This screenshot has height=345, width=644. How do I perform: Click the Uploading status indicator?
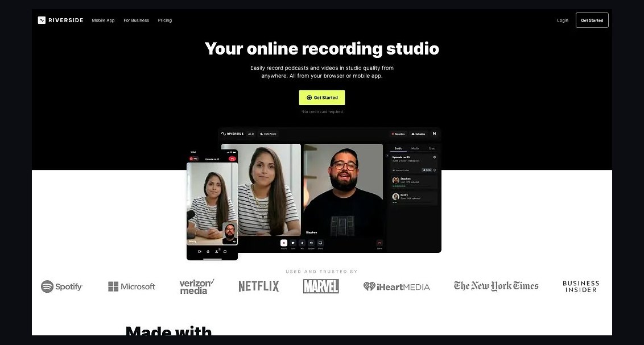(418, 134)
